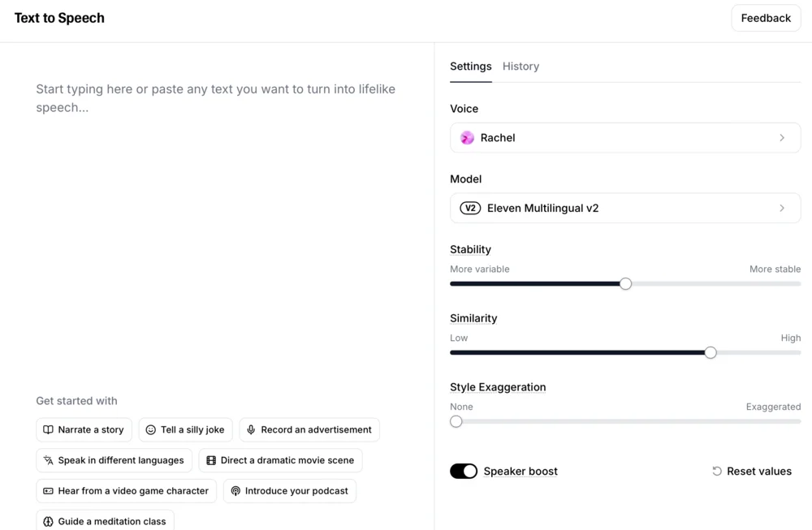The width and height of the screenshot is (812, 530).
Task: Reset values to defaults
Action: point(752,472)
